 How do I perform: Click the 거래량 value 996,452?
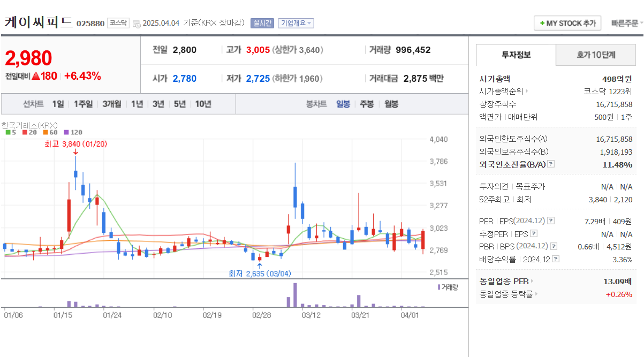click(413, 50)
